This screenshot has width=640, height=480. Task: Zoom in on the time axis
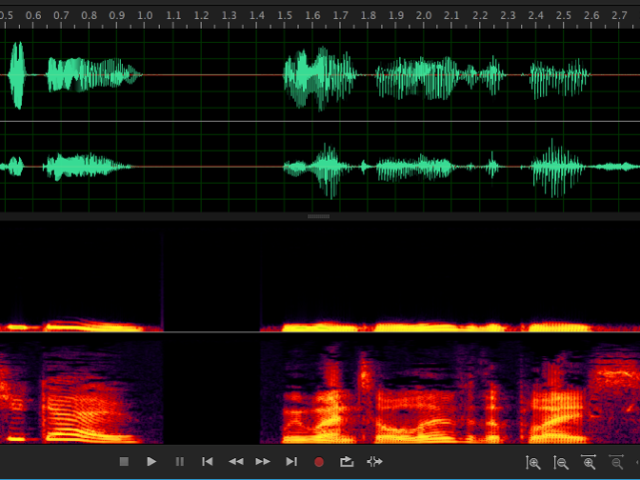[x=589, y=463]
